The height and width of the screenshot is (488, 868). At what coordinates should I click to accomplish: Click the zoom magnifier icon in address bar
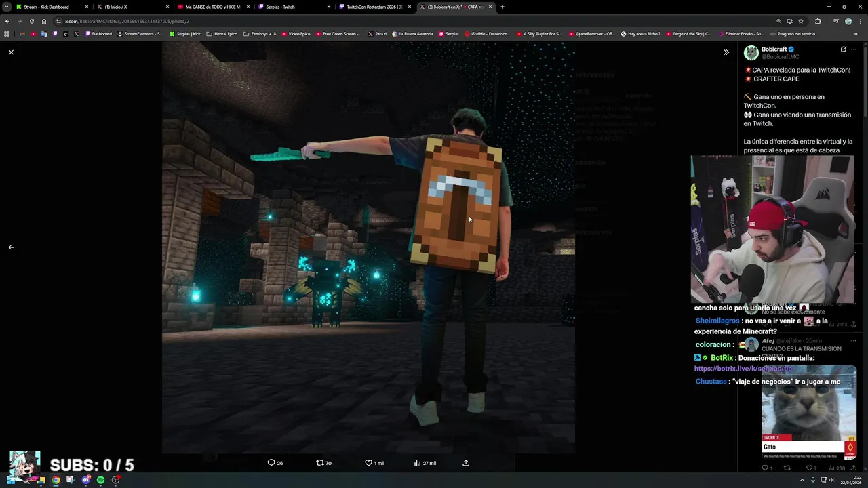click(x=778, y=21)
